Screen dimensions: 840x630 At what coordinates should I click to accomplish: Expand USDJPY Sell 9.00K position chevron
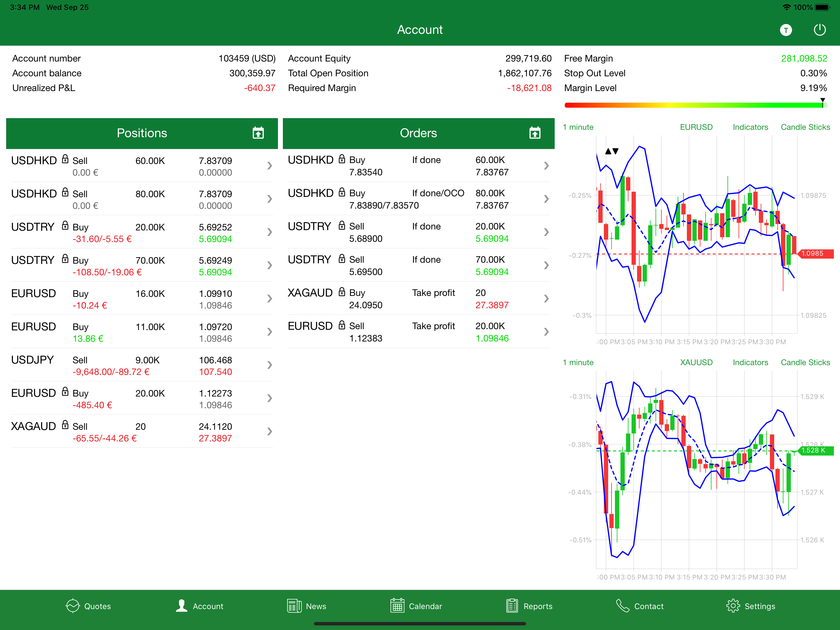coord(269,365)
